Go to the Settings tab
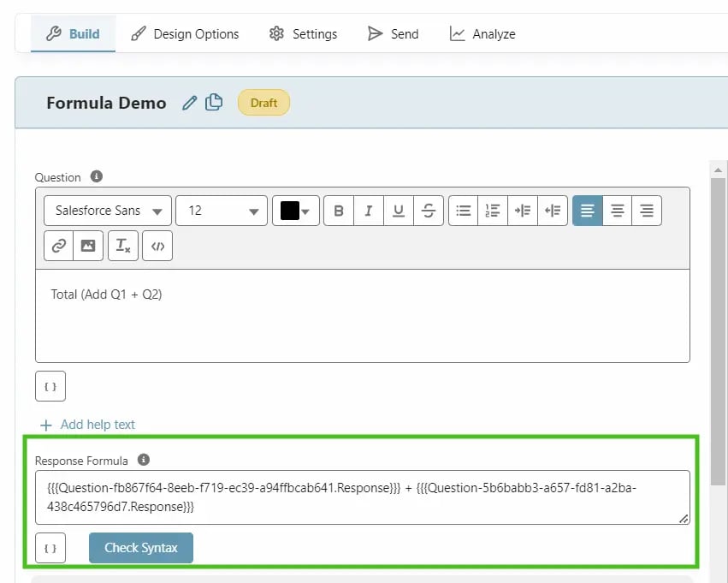728x583 pixels. [303, 34]
